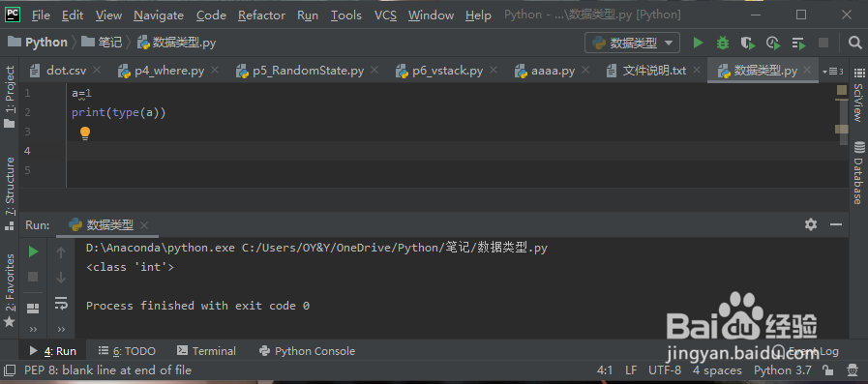Rerun program from Run panel's green arrow
The height and width of the screenshot is (384, 868).
click(x=33, y=251)
